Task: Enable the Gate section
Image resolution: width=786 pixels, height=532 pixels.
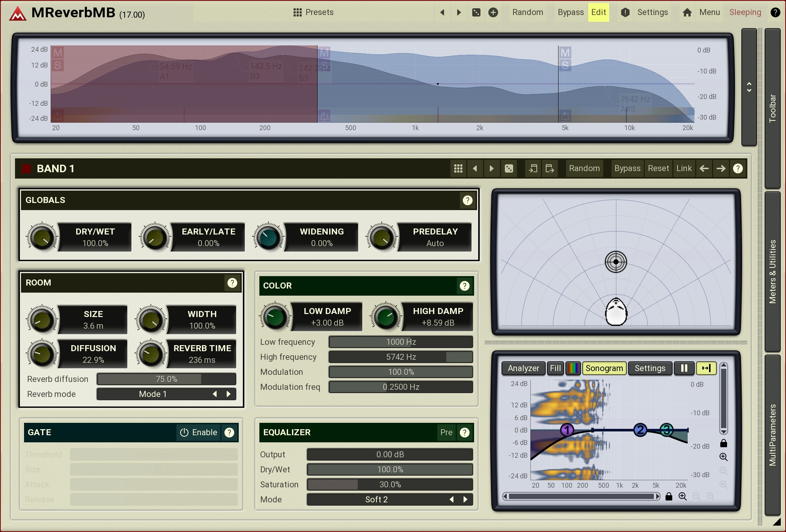Action: click(x=199, y=432)
